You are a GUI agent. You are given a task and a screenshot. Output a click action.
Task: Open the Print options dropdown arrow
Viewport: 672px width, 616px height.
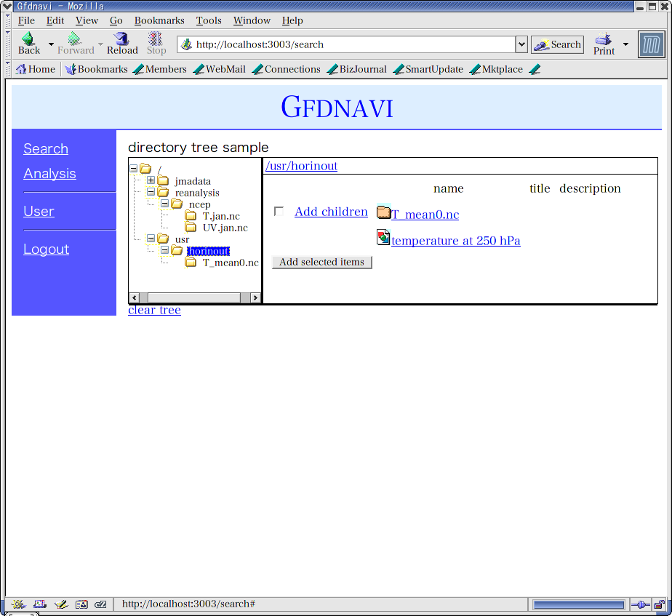point(625,44)
